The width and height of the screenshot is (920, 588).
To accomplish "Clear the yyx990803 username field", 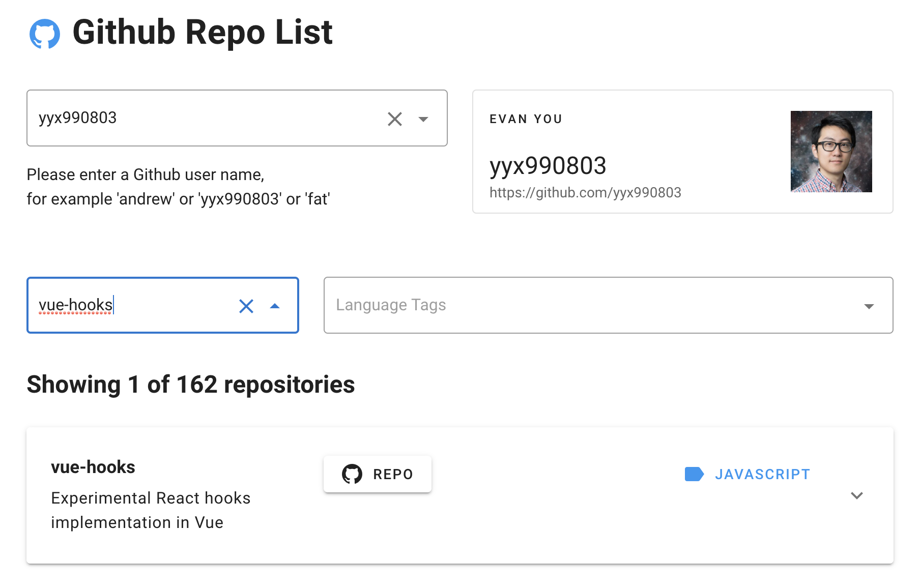I will tap(395, 119).
